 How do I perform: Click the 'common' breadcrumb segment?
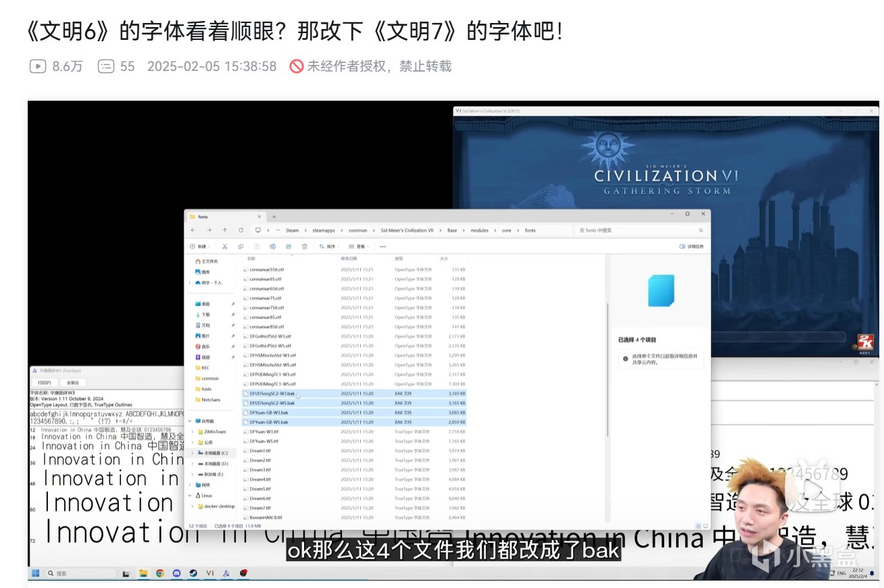point(358,230)
